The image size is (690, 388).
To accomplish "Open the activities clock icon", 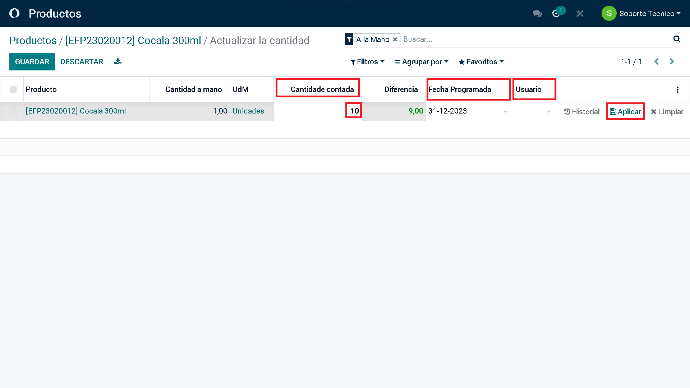I will (x=556, y=14).
